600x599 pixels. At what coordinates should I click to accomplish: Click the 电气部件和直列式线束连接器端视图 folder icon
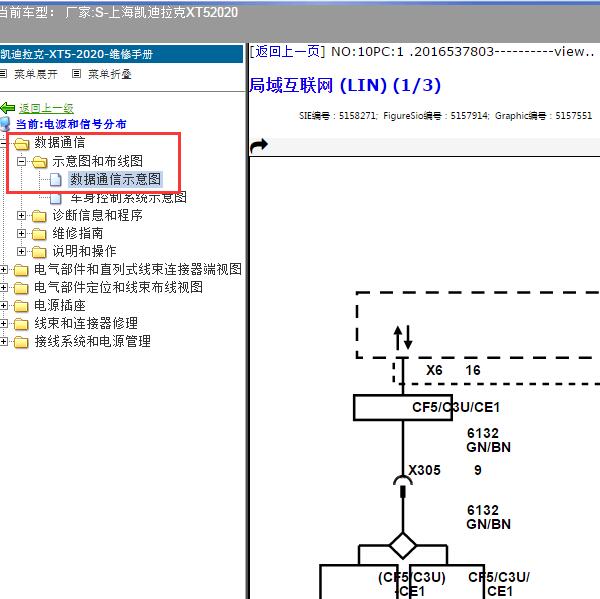21,270
